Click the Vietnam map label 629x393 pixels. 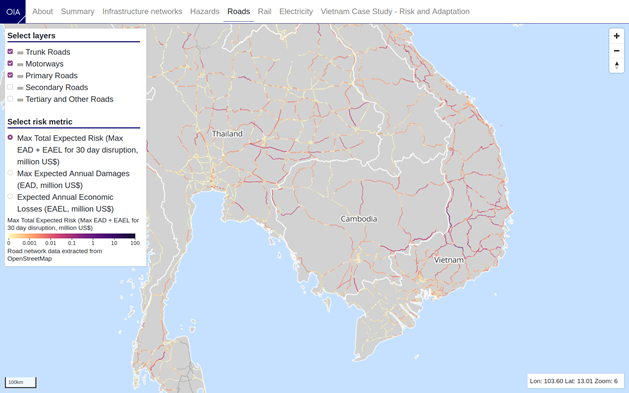point(448,260)
